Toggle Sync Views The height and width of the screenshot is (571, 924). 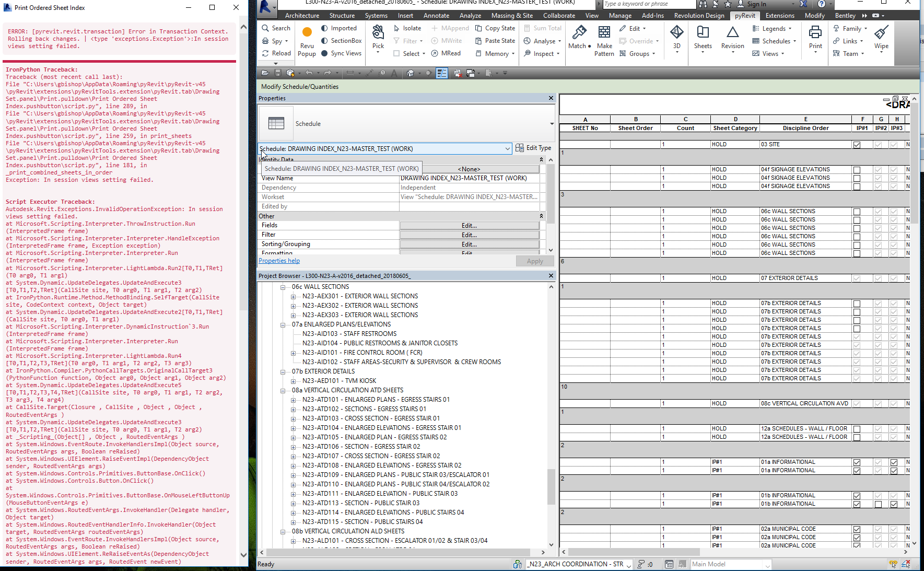341,53
